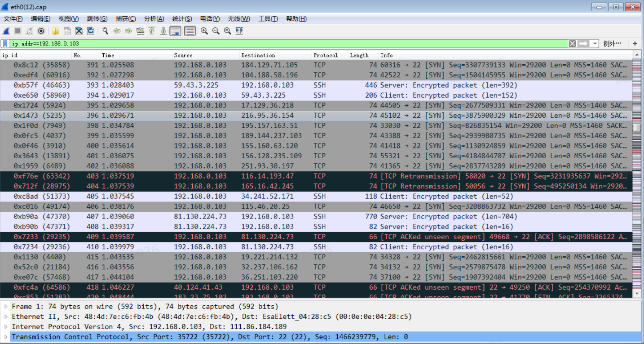The width and height of the screenshot is (644, 344).
Task: Toggle auto-scroll during live capture
Action: 175,31
